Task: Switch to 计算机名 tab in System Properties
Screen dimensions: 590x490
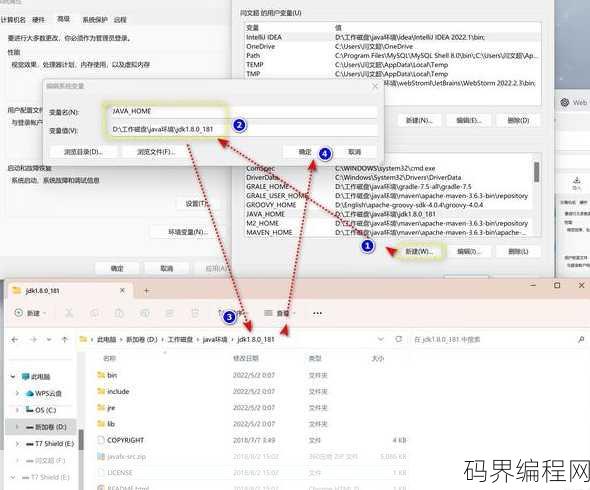Action: (14, 20)
